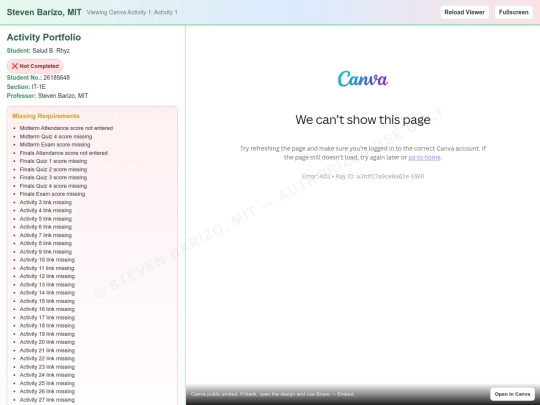Click the Error 403 Ray ID line

coord(363,176)
